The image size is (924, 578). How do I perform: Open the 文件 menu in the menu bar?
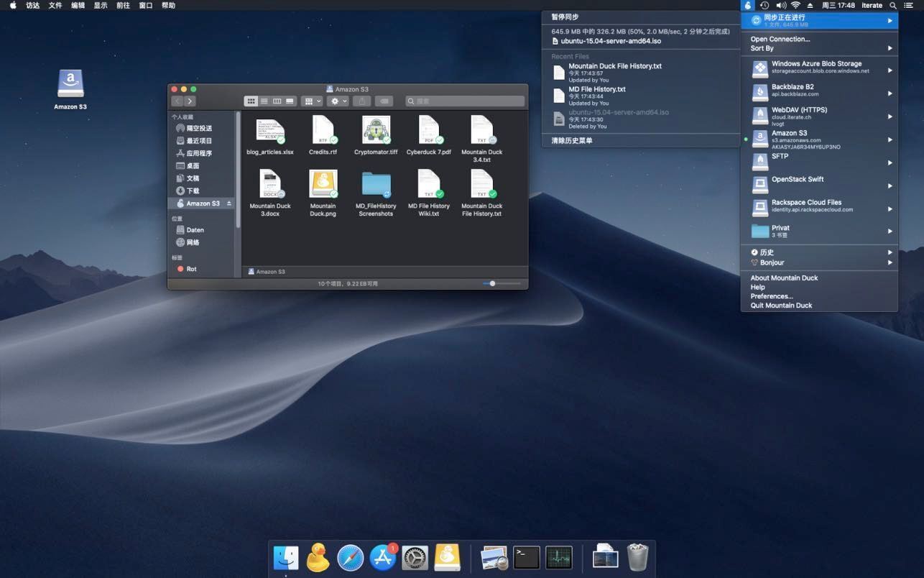[54, 5]
